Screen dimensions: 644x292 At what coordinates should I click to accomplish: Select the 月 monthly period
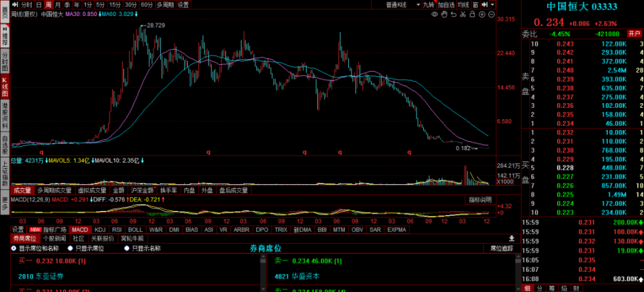58,5
